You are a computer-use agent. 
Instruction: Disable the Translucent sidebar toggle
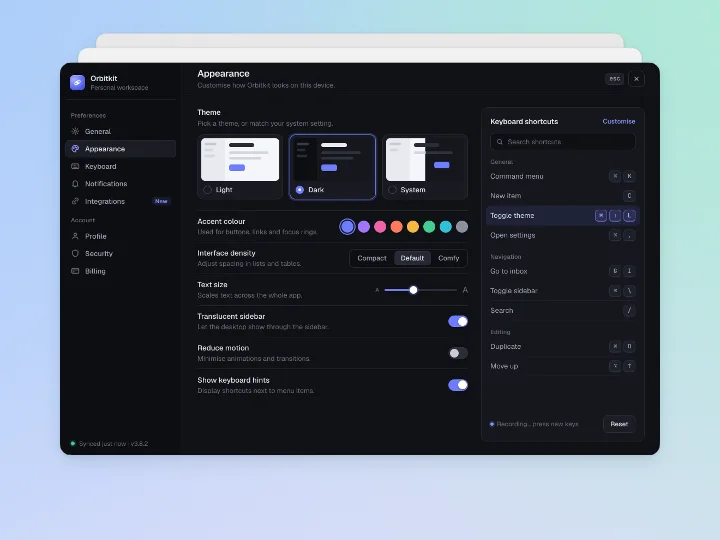(x=458, y=321)
